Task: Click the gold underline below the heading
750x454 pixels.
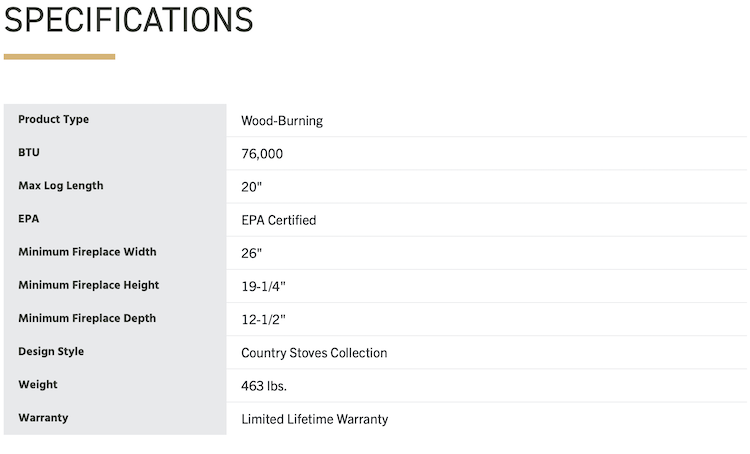Action: coord(59,56)
